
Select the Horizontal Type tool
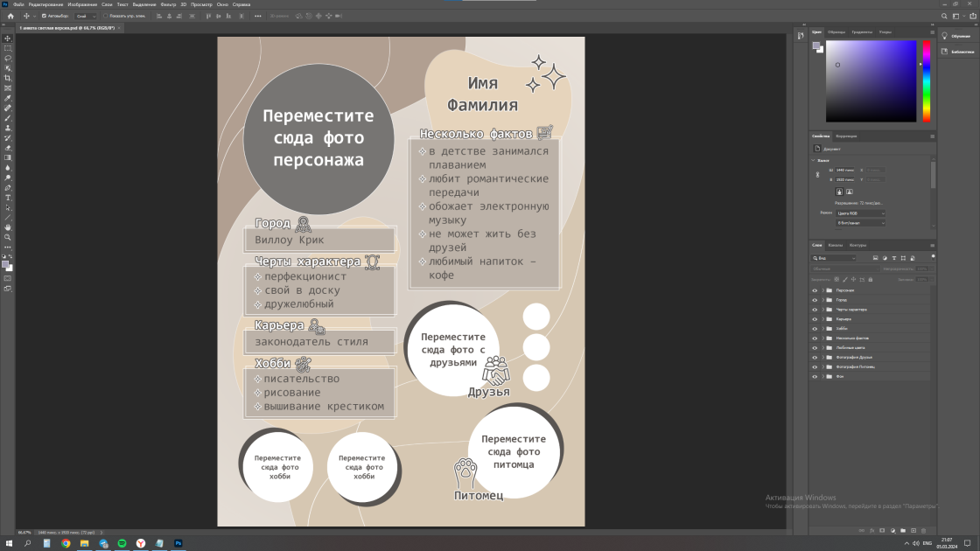8,198
